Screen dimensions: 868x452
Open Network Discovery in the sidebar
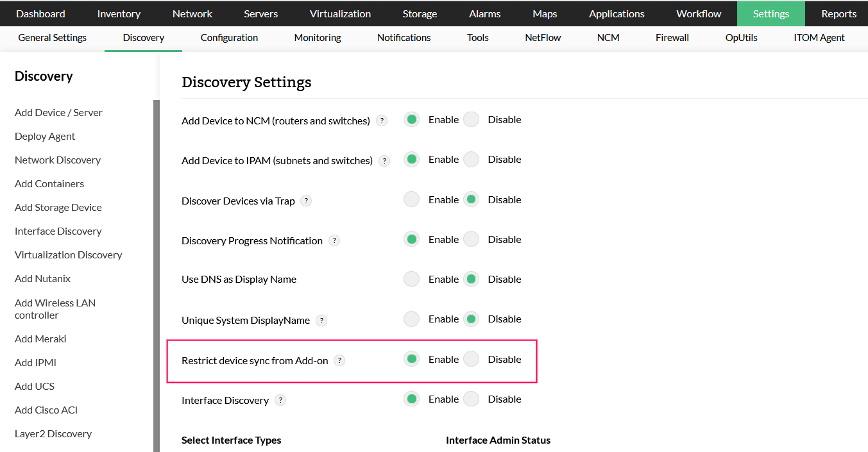coord(58,160)
